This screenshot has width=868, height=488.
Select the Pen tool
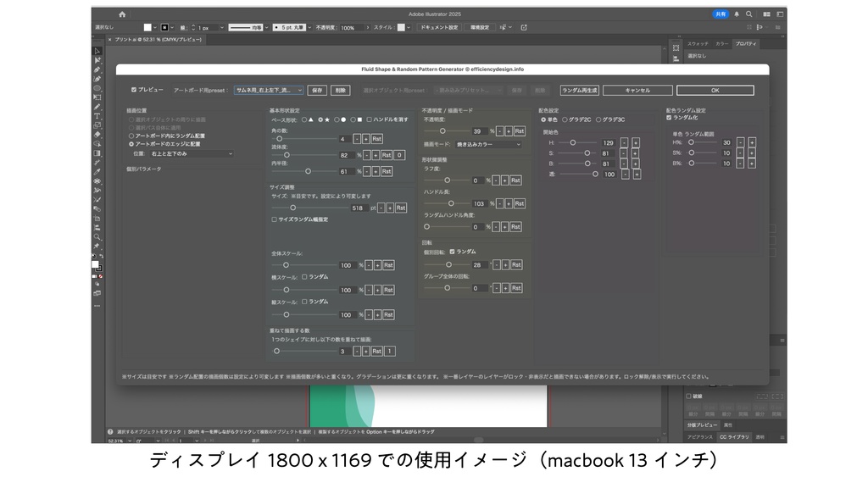[x=97, y=69]
